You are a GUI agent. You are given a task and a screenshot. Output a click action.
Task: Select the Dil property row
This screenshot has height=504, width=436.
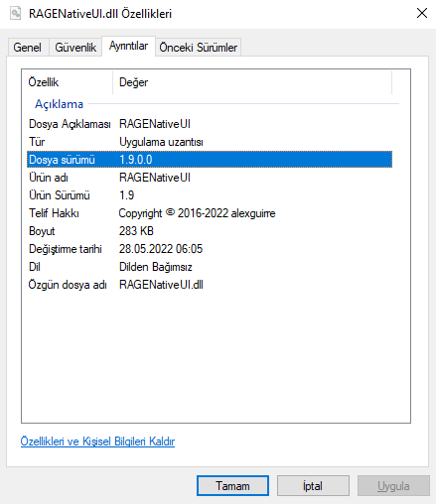210,267
